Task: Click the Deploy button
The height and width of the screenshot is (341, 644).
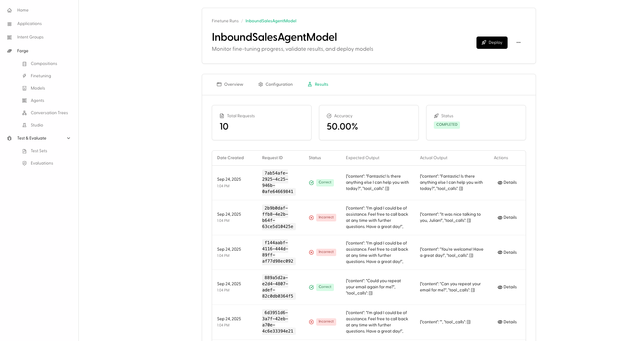Action: [x=492, y=43]
